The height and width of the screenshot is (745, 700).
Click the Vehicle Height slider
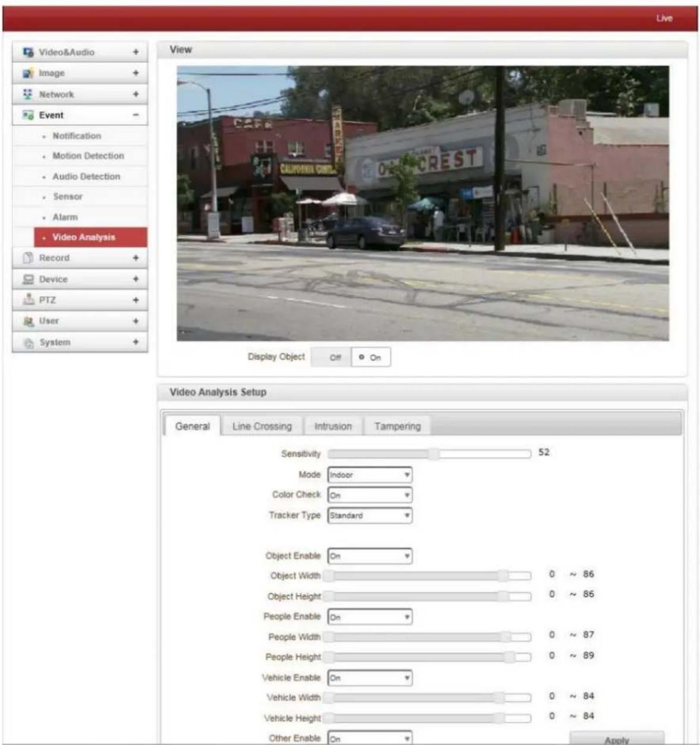tap(427, 718)
